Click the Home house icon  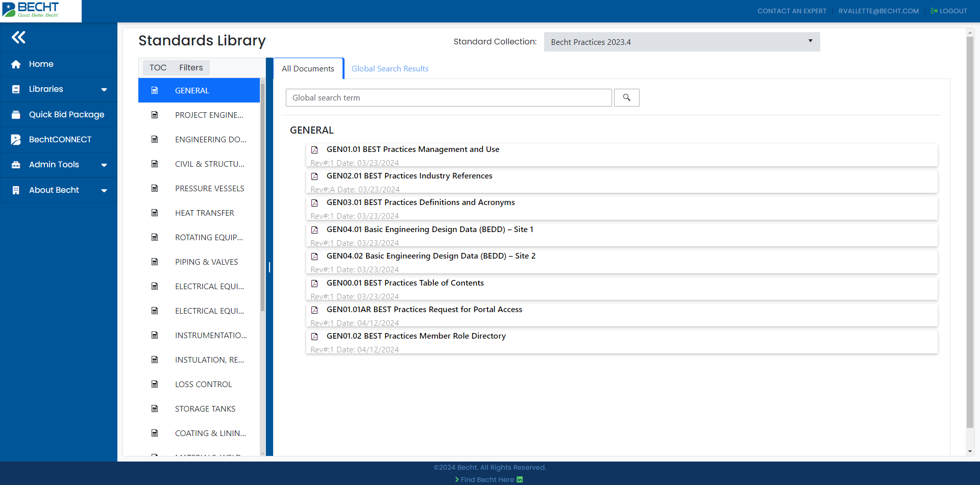coord(16,64)
